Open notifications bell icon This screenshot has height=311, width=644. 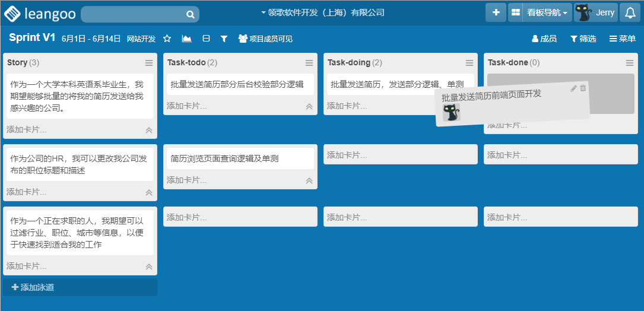pyautogui.click(x=630, y=12)
